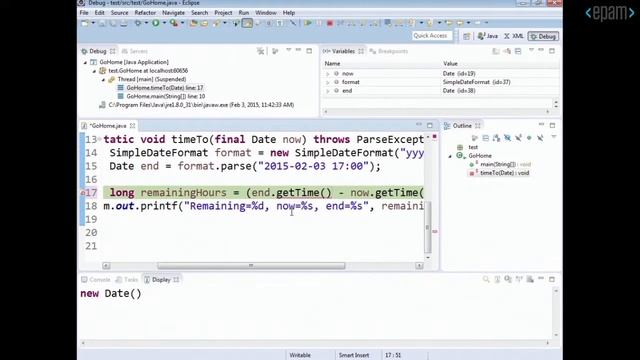This screenshot has width=640, height=360.
Task: Switch to the Java perspective
Action: (488, 36)
